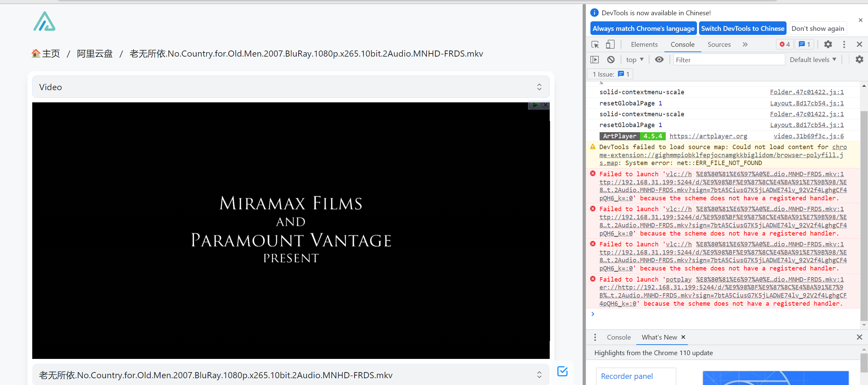
Task: Open the video.31b69f3c.js:6 source link
Action: [x=808, y=136]
